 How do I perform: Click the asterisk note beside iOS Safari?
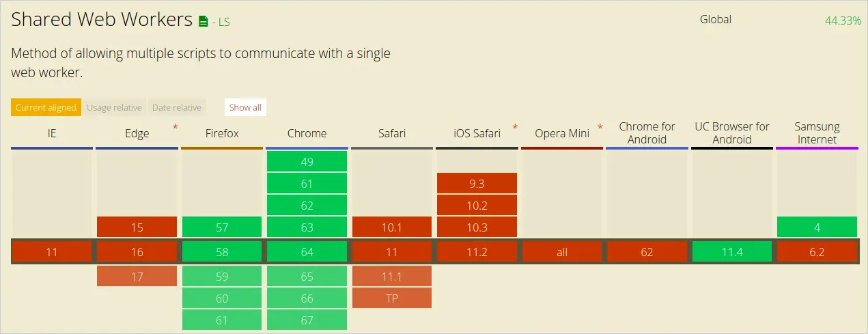(x=515, y=127)
